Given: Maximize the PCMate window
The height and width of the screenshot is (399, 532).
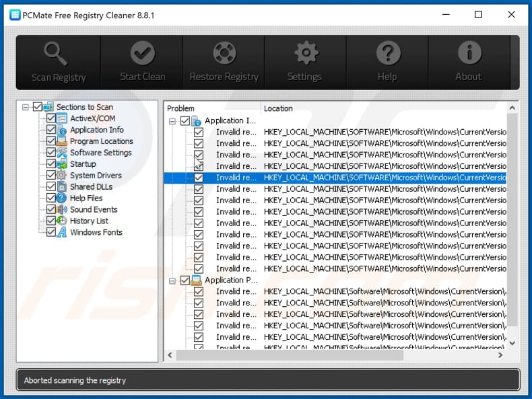Looking at the screenshot, I should (478, 15).
